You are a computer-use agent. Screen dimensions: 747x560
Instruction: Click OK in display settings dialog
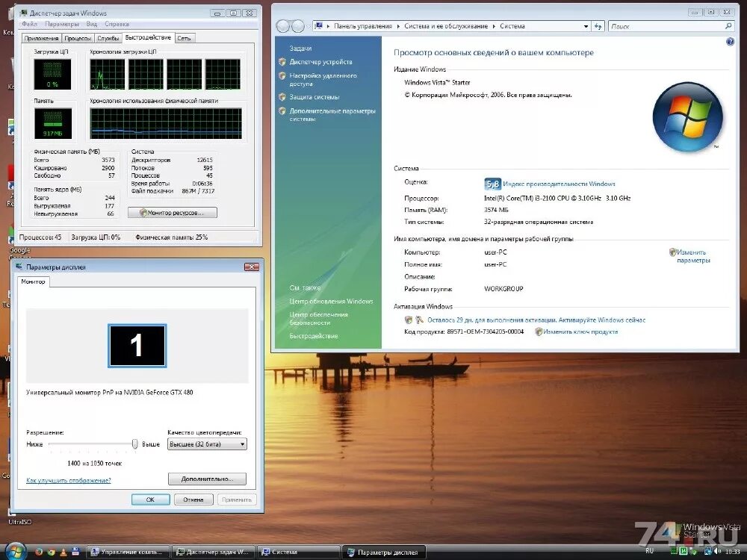pos(151,500)
